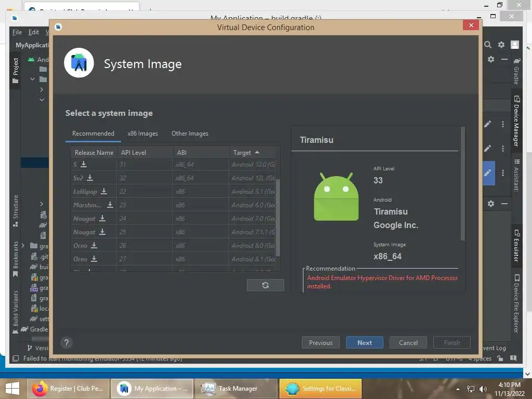The height and width of the screenshot is (399, 532).
Task: Open Android Studio settings gear in toolbar
Action: point(501,45)
